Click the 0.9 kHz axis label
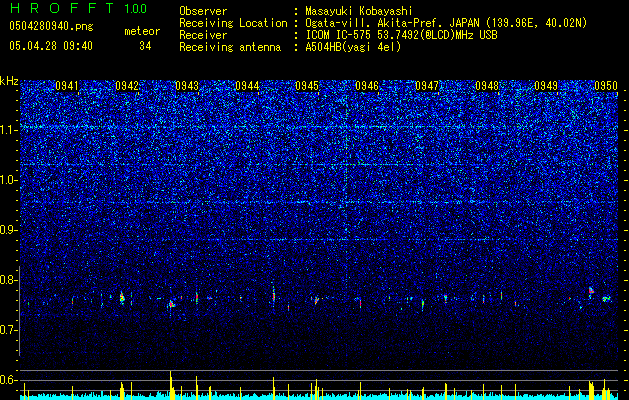The height and width of the screenshot is (400, 629). click(x=8, y=230)
